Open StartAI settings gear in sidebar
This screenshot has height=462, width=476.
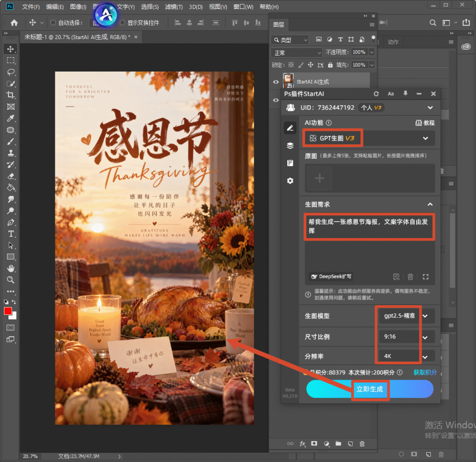290,181
